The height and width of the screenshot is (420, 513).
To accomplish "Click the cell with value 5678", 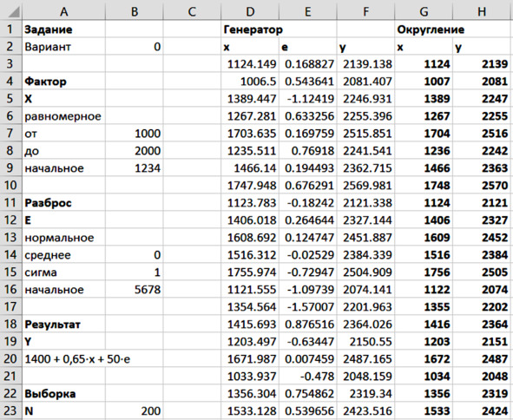I will [x=135, y=290].
